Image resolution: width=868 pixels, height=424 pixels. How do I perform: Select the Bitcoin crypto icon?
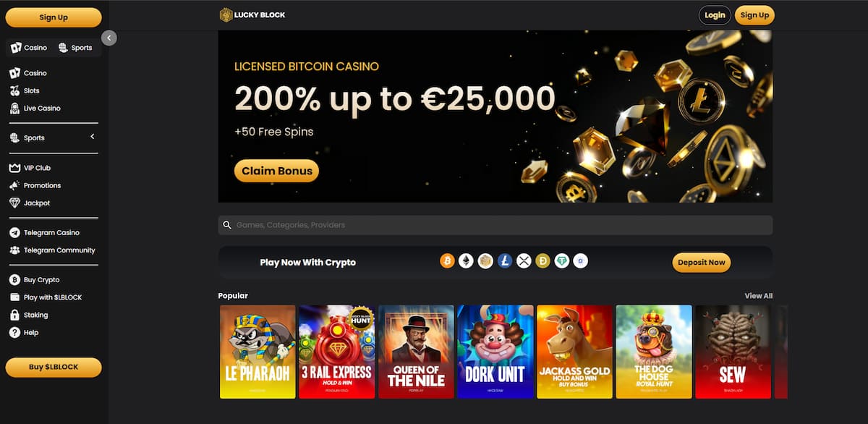click(447, 261)
